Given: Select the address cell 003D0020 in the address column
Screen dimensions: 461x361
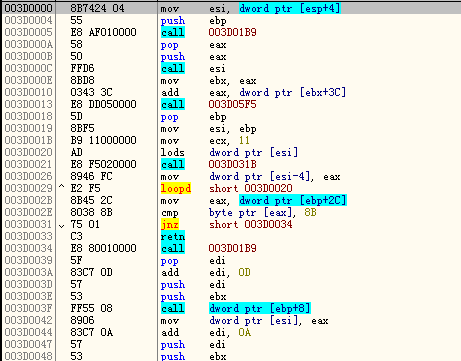Looking at the screenshot, I should coord(29,152).
